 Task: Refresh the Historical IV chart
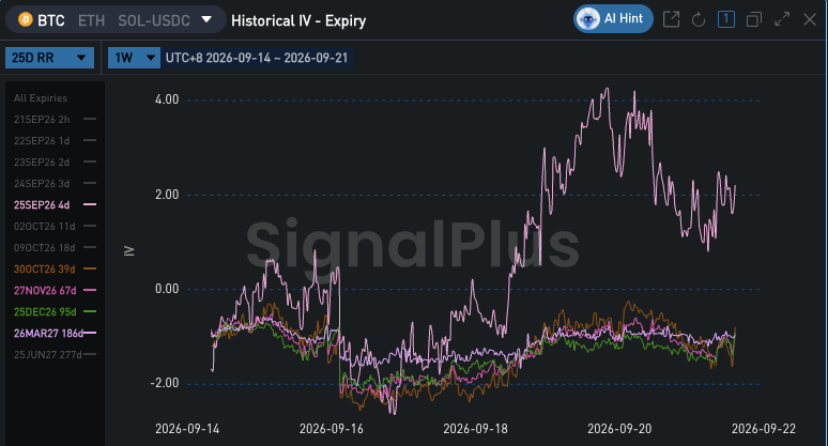[x=698, y=20]
